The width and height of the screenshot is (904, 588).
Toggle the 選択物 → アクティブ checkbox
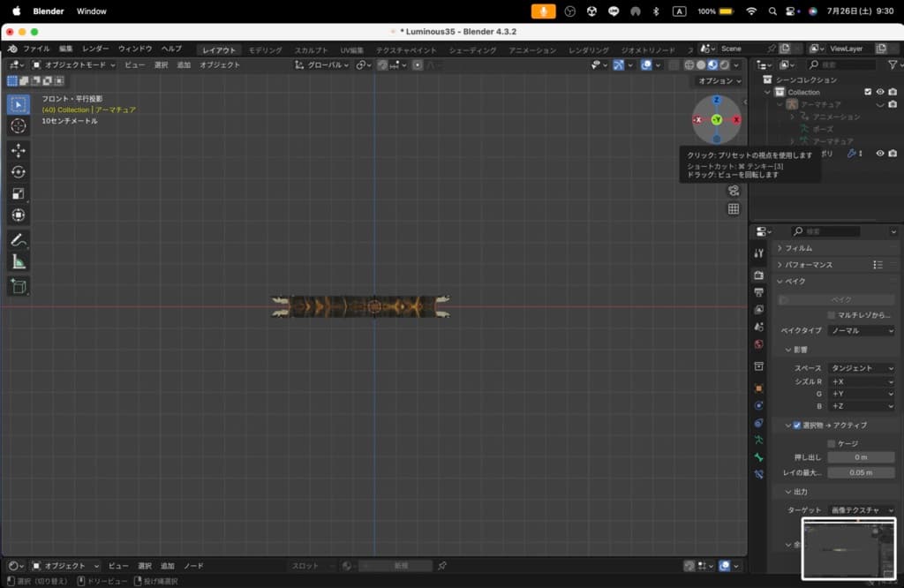pyautogui.click(x=796, y=426)
